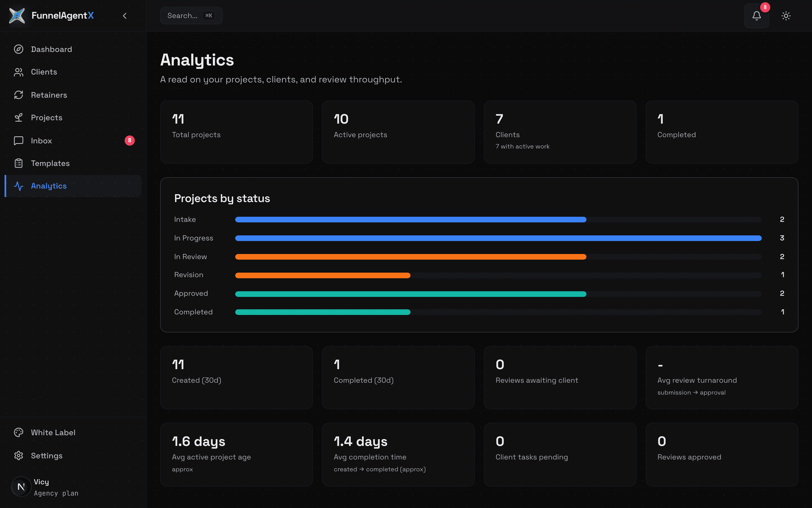Click the 'Avg review turnaround' label
This screenshot has height=508, width=812.
point(697,380)
